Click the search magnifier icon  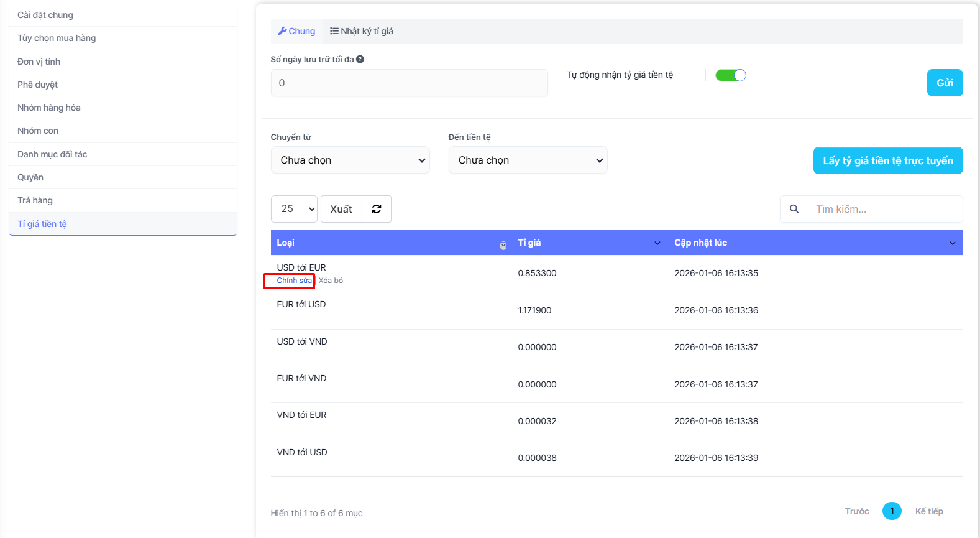[794, 209]
